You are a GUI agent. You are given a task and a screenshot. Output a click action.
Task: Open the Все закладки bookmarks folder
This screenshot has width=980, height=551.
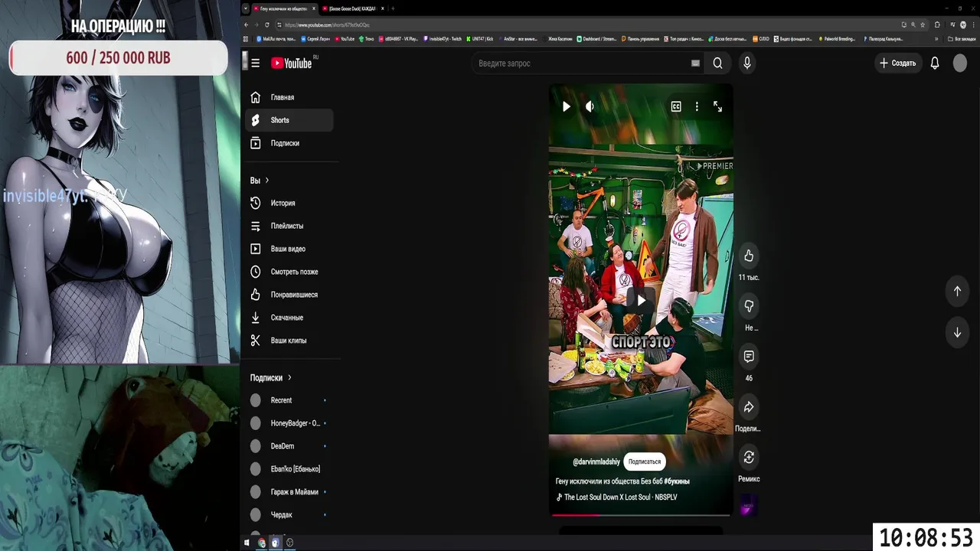(x=962, y=38)
